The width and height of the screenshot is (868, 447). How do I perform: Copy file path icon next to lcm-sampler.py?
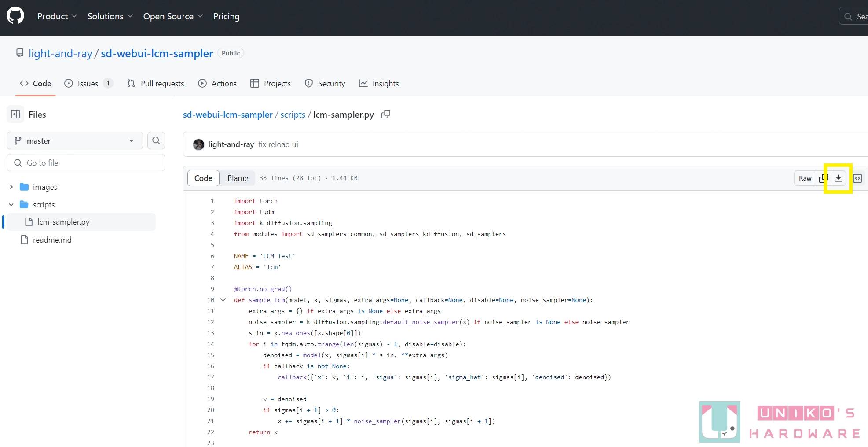click(x=386, y=115)
